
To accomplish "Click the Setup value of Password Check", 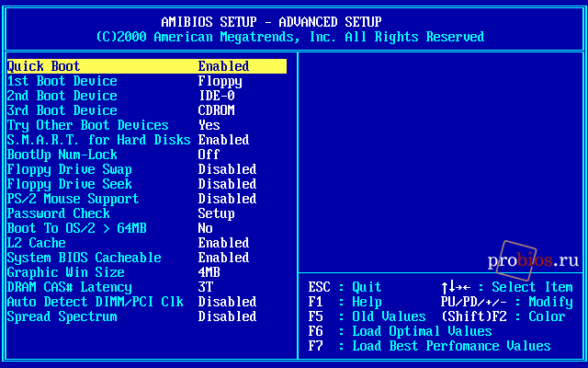I will click(217, 213).
